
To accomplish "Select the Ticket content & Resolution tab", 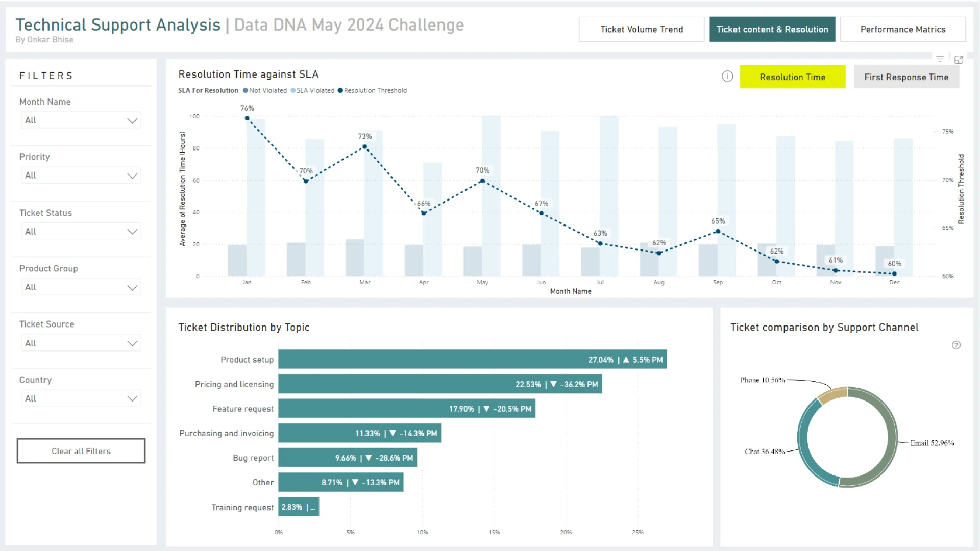I will pyautogui.click(x=772, y=29).
